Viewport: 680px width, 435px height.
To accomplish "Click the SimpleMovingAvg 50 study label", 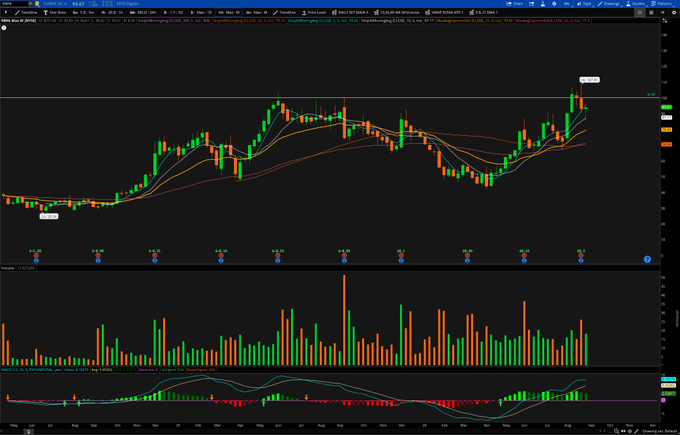I will point(243,20).
